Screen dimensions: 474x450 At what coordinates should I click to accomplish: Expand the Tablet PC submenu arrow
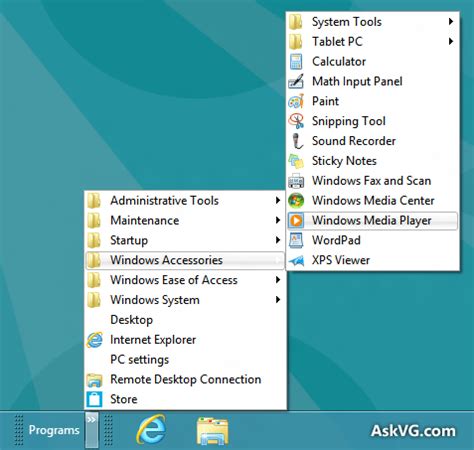451,41
